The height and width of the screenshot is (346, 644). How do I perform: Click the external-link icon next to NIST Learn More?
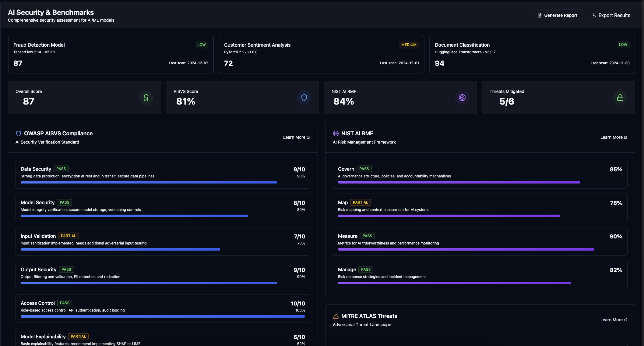626,137
